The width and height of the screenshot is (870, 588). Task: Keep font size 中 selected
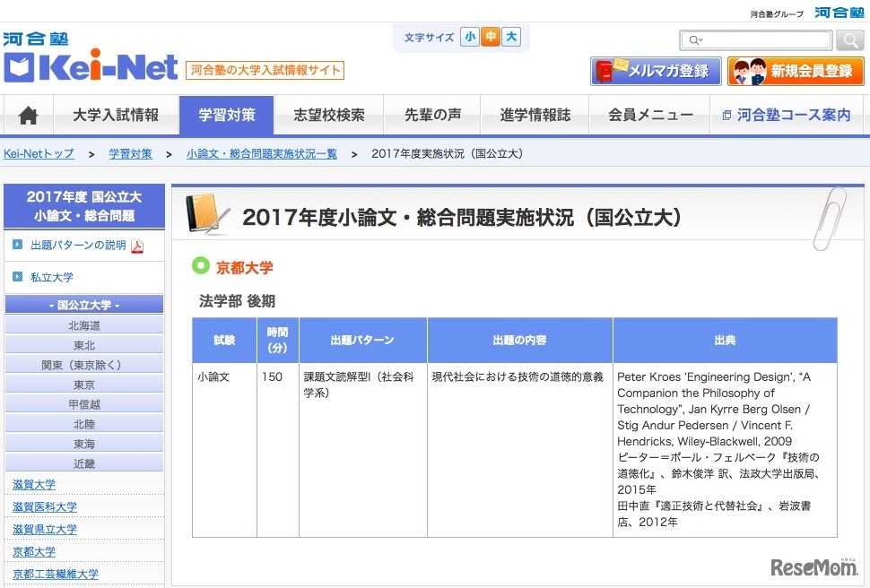coord(490,37)
